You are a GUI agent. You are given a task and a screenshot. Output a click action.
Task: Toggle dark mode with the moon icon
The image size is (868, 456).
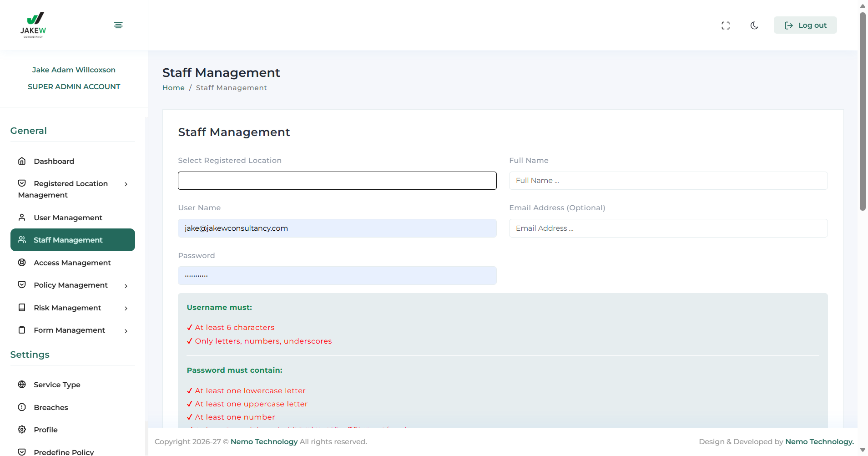click(x=754, y=25)
